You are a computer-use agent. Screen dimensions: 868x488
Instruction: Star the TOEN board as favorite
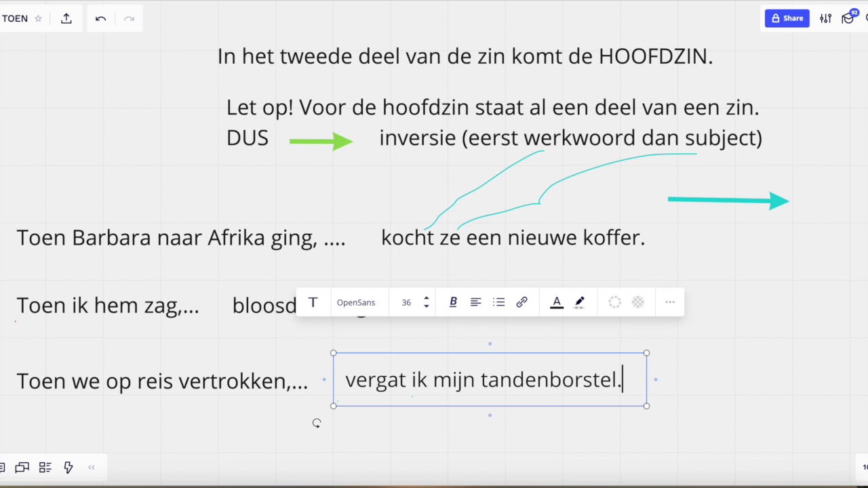[x=38, y=18]
